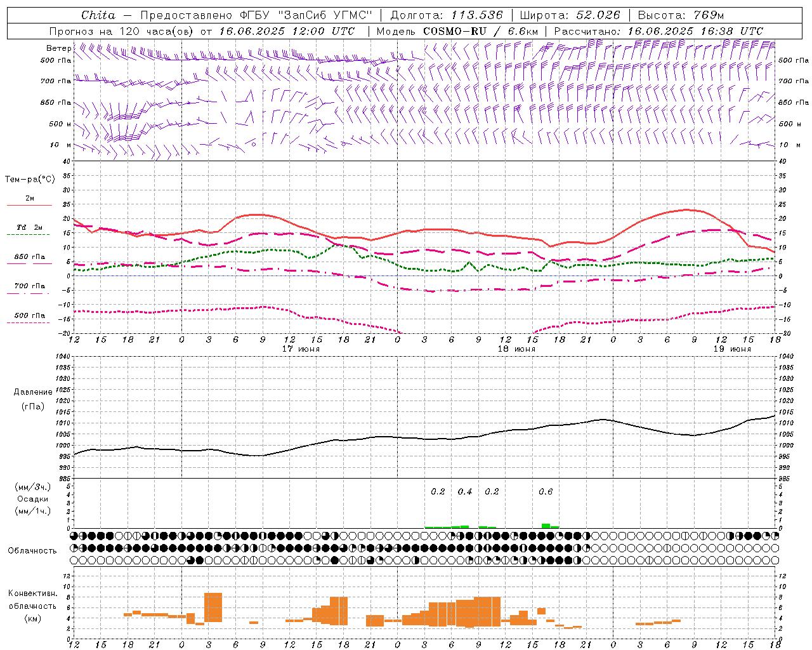The image size is (812, 650).
Task: Click the "Широта: 52.026" latitude value
Action: 570,15
